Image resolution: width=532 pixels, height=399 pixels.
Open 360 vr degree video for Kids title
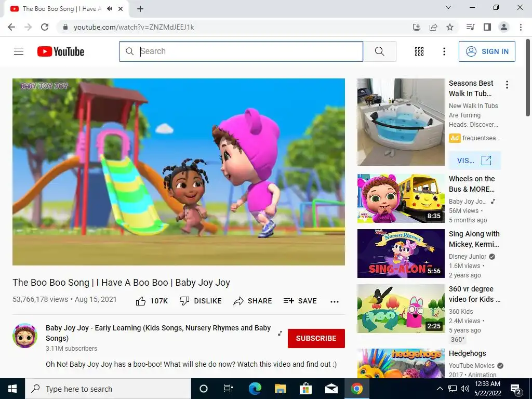(x=475, y=294)
